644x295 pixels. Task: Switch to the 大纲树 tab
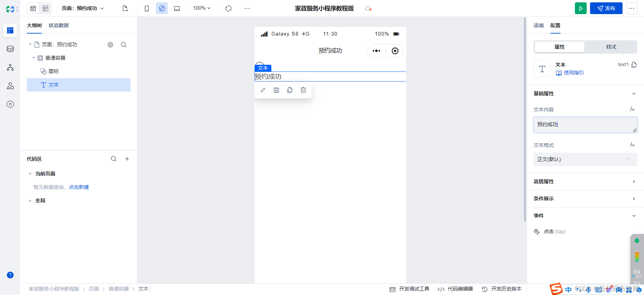[x=34, y=26]
